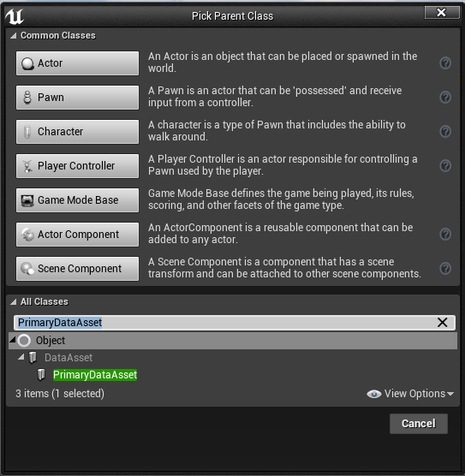Image resolution: width=465 pixels, height=476 pixels.
Task: Open help for the Pawn class
Action: pyautogui.click(x=445, y=98)
